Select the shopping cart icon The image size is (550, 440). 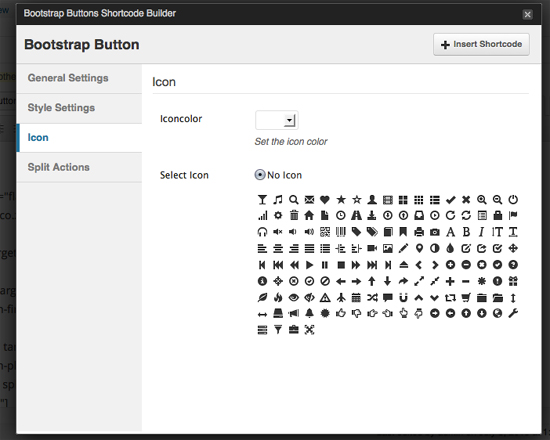pyautogui.click(x=466, y=298)
